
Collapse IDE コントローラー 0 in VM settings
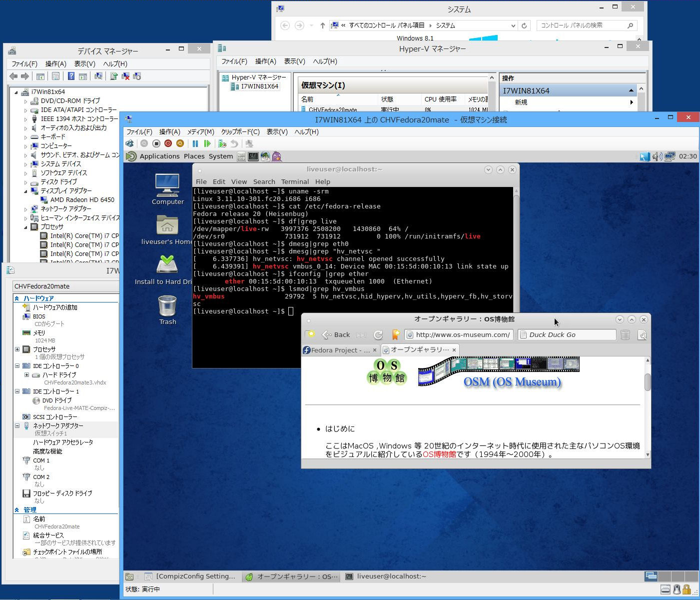(17, 366)
